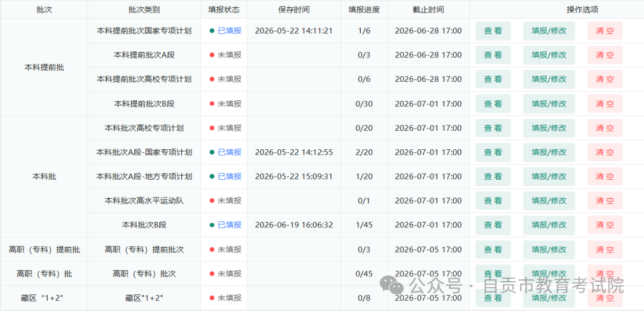Screen dimensions: 644x311
Task: View 高职（专科）提前批次 with 查看
Action: [493, 250]
